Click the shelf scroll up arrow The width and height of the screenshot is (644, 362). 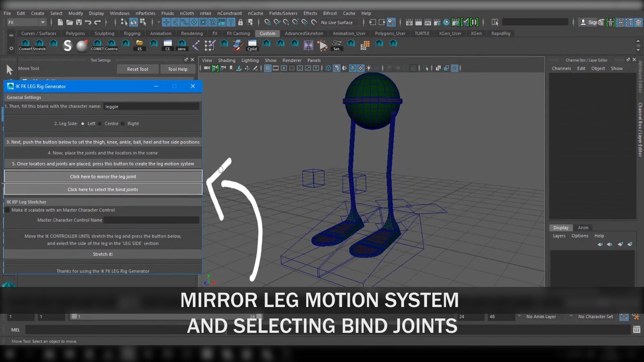pyautogui.click(x=638, y=41)
